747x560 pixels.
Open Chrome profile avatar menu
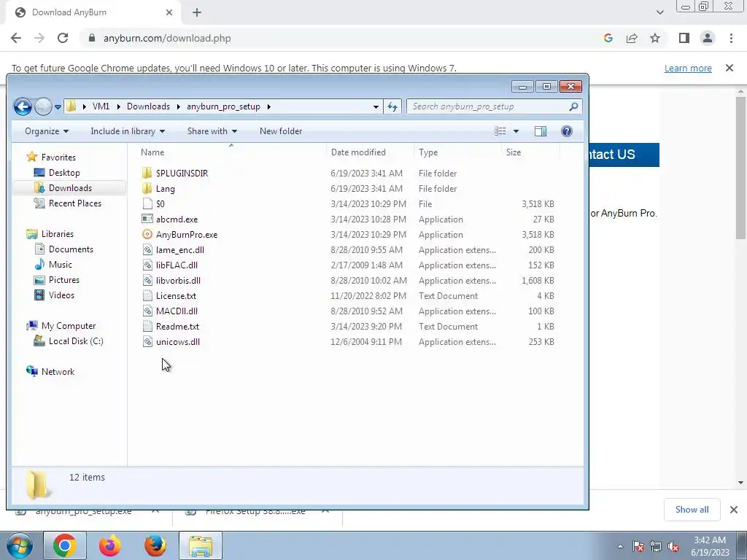coord(708,38)
